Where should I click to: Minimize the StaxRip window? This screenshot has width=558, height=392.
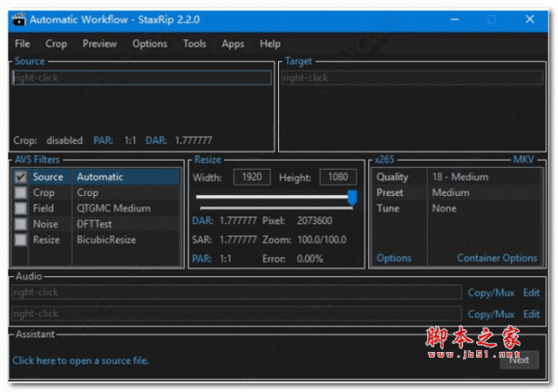pyautogui.click(x=455, y=20)
